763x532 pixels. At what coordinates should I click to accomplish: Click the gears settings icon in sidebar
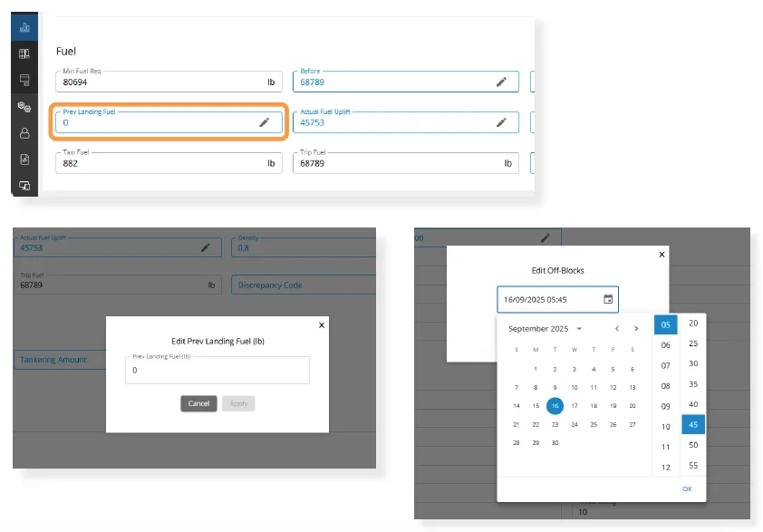[x=24, y=106]
